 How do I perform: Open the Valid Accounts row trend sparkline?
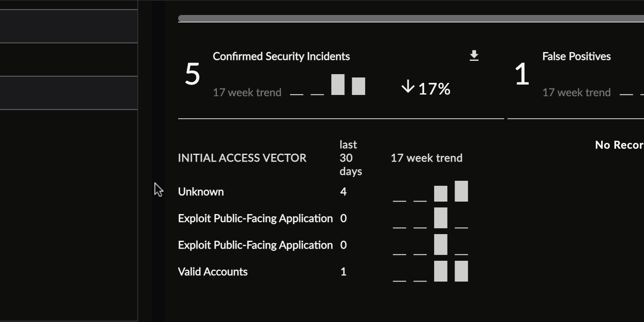430,272
